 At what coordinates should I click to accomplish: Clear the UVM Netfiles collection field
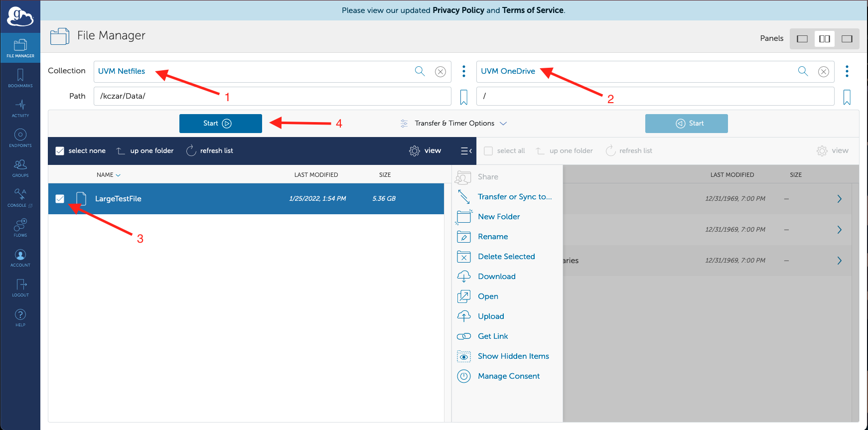tap(440, 72)
